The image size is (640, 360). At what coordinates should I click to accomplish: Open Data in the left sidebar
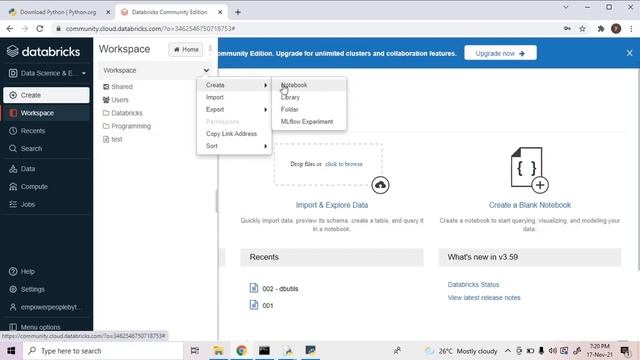tap(46, 169)
